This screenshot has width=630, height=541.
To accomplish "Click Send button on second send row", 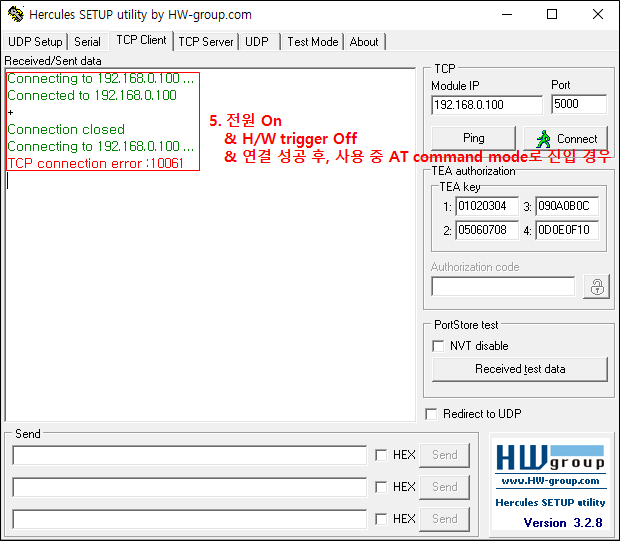I will click(x=444, y=487).
